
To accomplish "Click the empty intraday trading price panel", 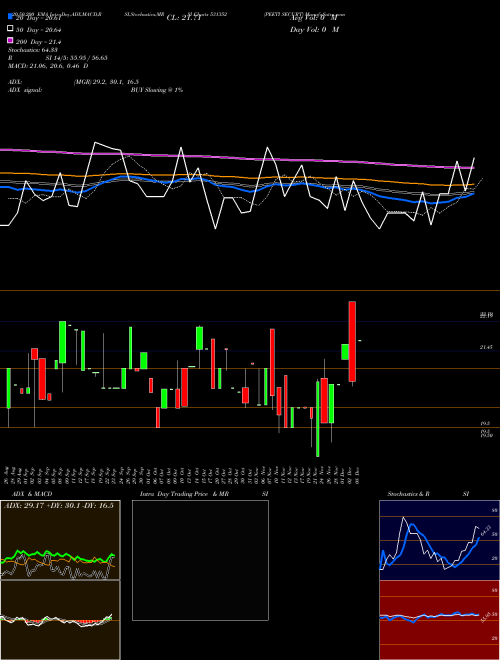I will coord(200,560).
